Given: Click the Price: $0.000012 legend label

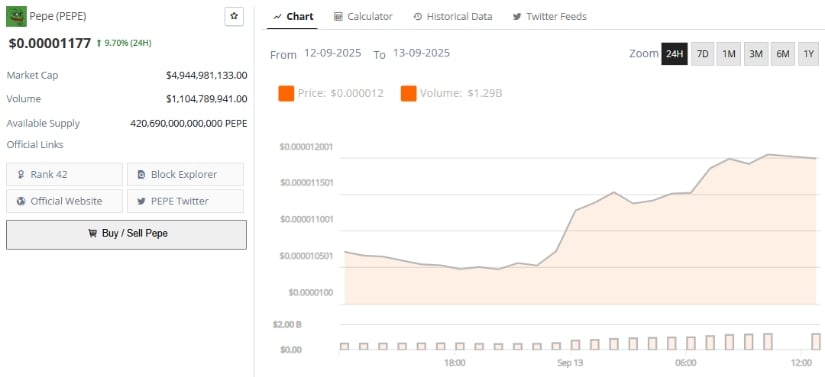Looking at the screenshot, I should [340, 94].
